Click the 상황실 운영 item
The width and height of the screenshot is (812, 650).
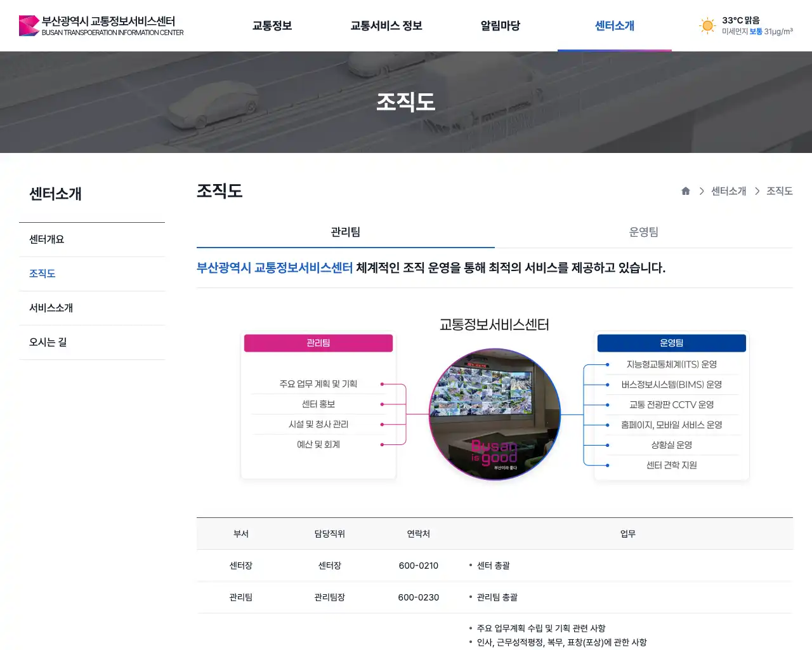click(672, 446)
